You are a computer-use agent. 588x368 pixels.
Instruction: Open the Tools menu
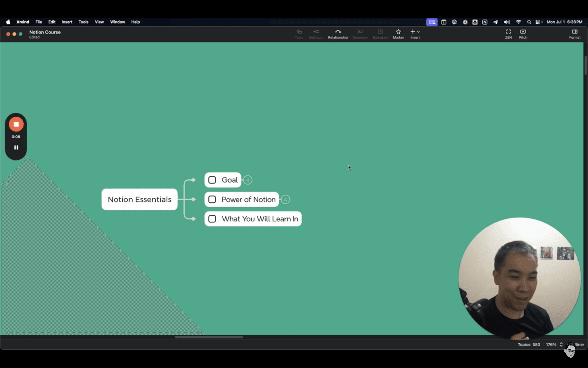pos(84,22)
